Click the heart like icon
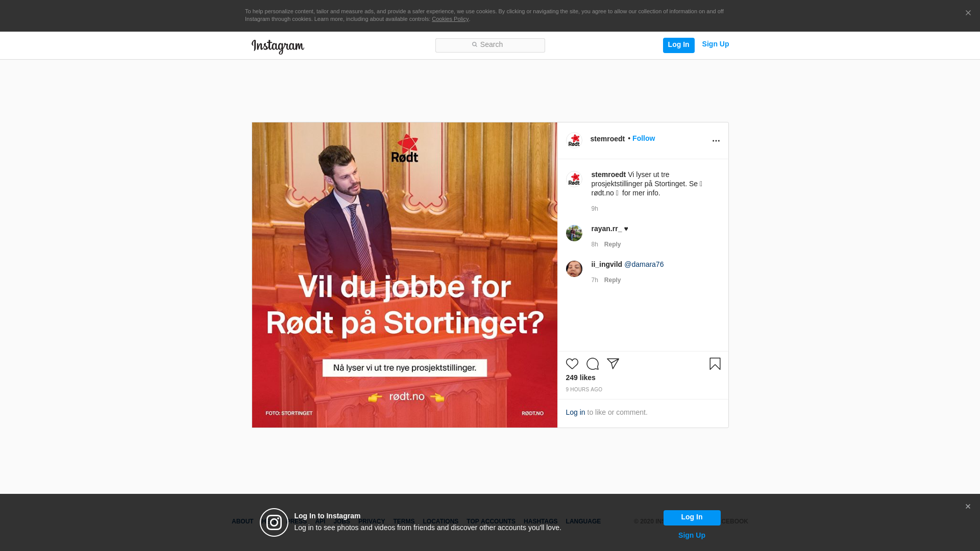This screenshot has width=980, height=551. [572, 364]
